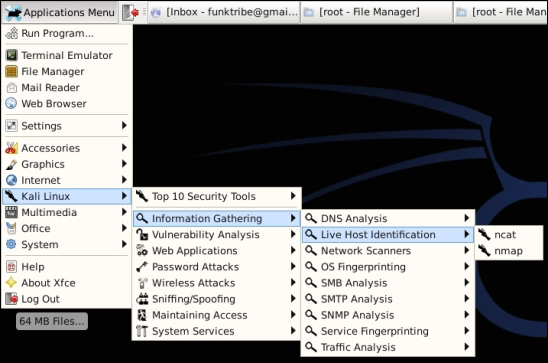Click the 64 MB Files desktop item
This screenshot has height=363, width=548.
click(52, 321)
